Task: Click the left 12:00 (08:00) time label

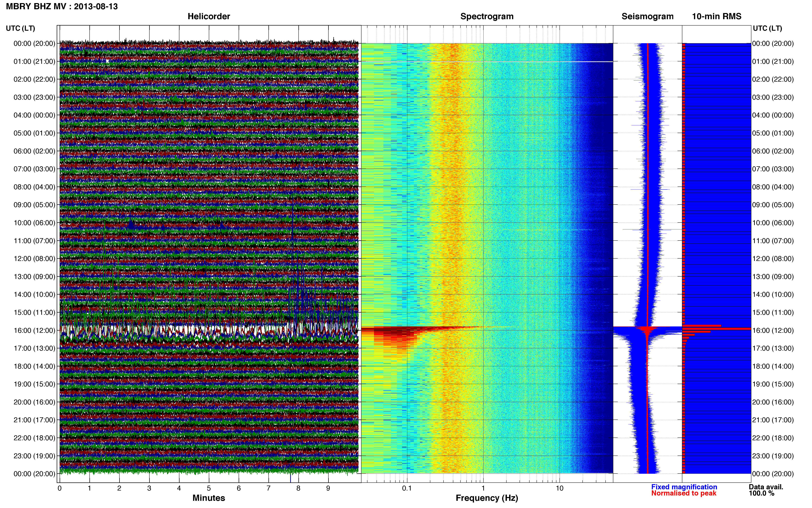Action: 34,259
